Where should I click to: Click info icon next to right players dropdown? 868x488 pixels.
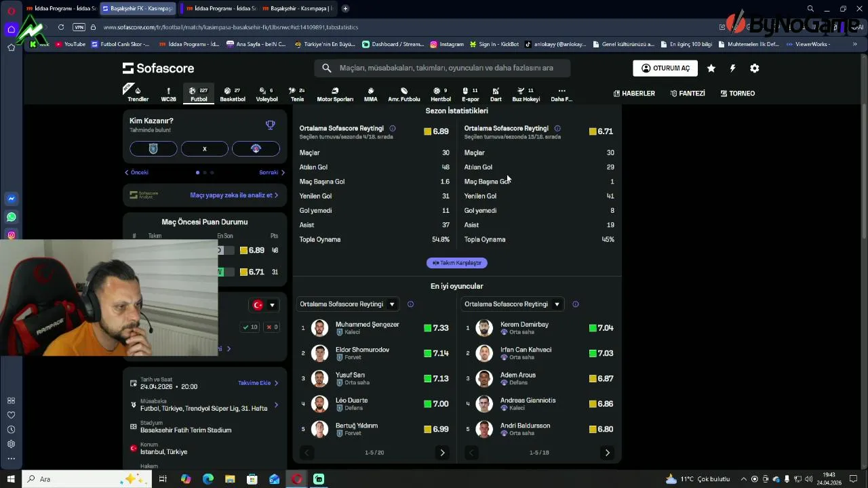(575, 304)
